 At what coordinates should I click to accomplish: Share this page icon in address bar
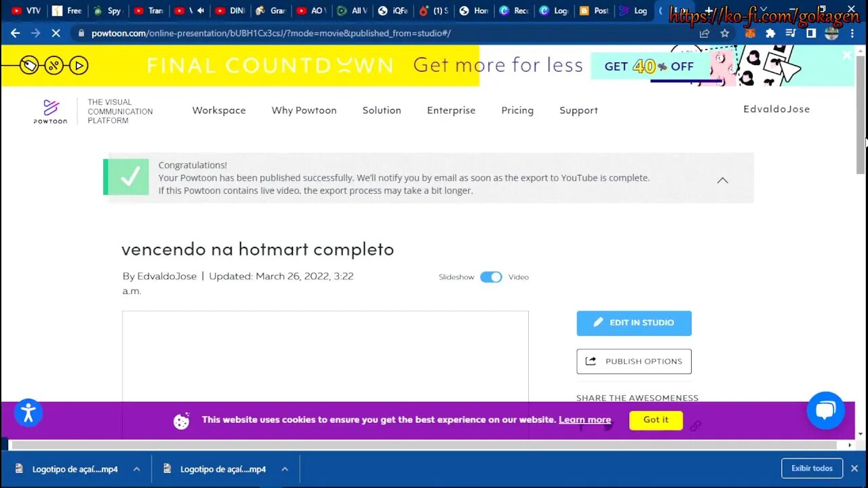[705, 33]
